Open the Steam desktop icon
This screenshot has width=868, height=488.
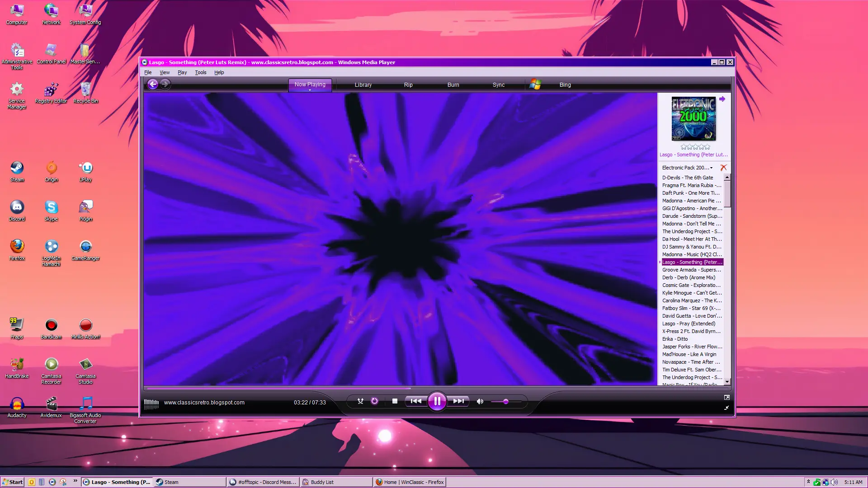[x=17, y=171]
